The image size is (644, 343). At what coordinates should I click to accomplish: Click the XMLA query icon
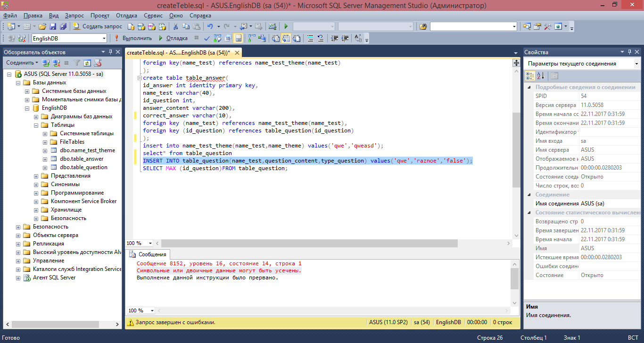162,26
